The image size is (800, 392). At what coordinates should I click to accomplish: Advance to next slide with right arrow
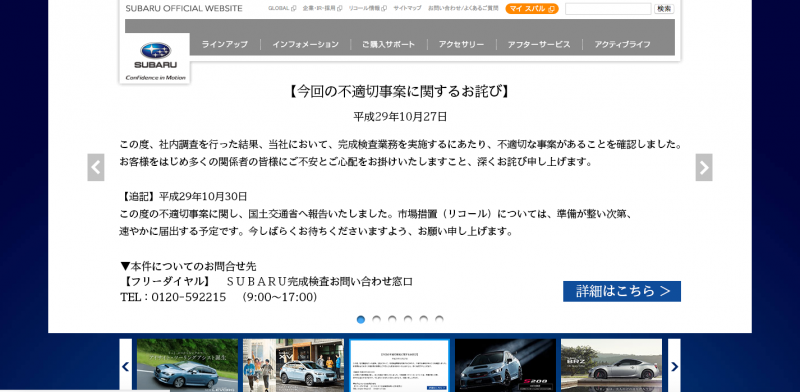coord(704,167)
